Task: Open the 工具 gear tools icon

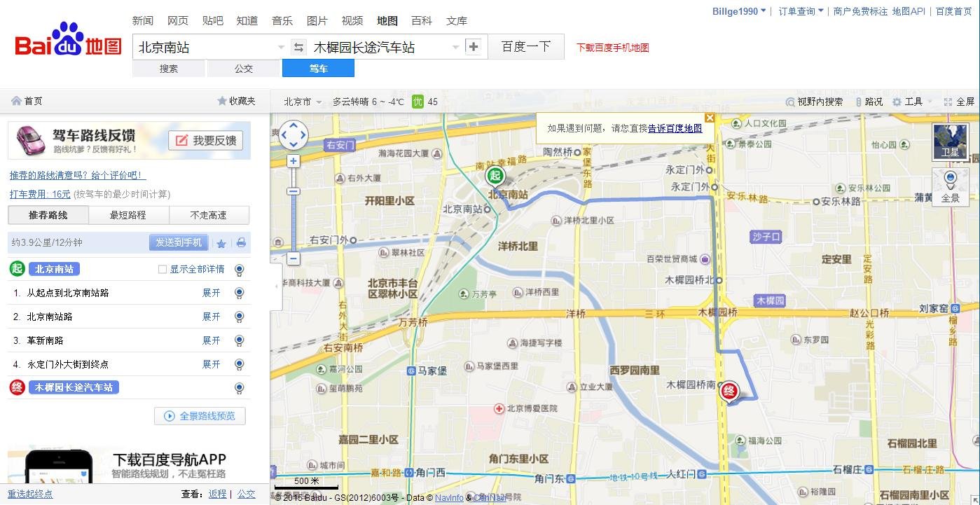Action: pyautogui.click(x=898, y=102)
